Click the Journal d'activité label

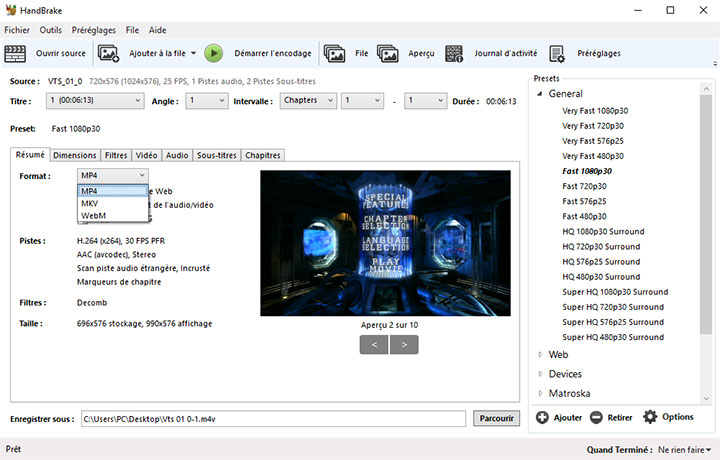(x=506, y=53)
